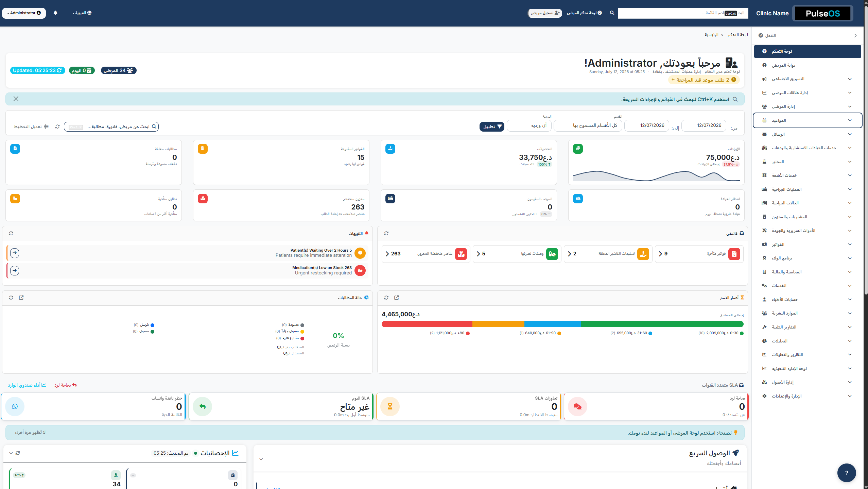The width and height of the screenshot is (868, 489).
Task: Click the header search magnifier icon
Action: tap(612, 13)
